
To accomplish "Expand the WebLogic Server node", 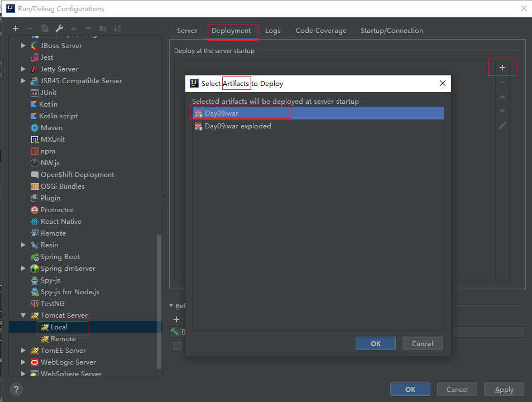I will pyautogui.click(x=23, y=362).
